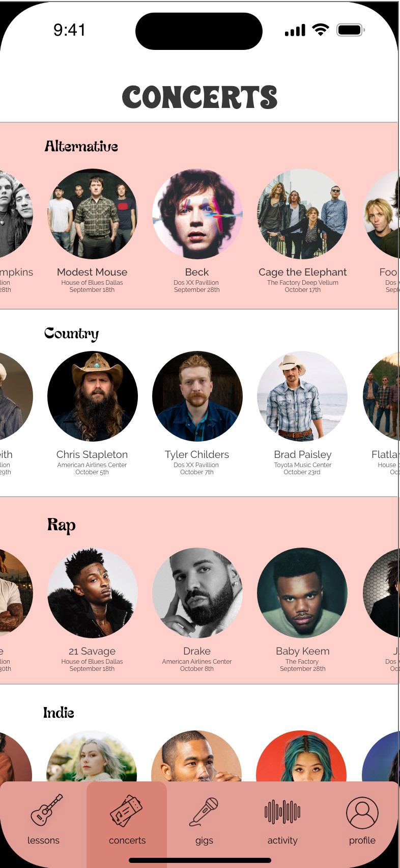Tap the Alternative genre heading

[81, 146]
